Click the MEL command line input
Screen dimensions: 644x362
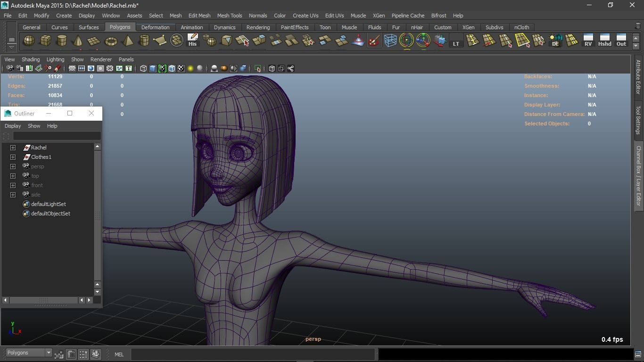pyautogui.click(x=253, y=354)
